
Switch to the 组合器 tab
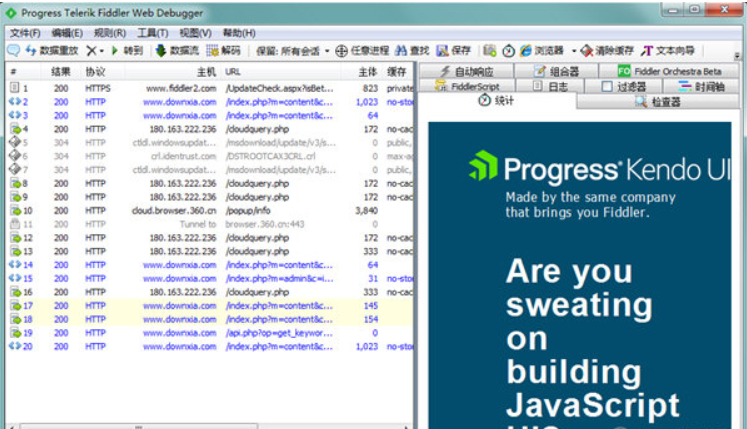point(556,72)
